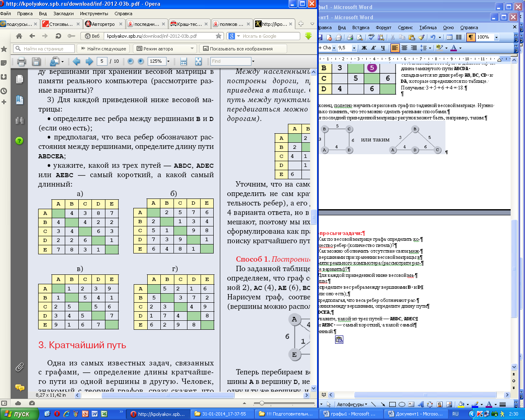Click the paste options smart tag

pyautogui.click(x=339, y=340)
